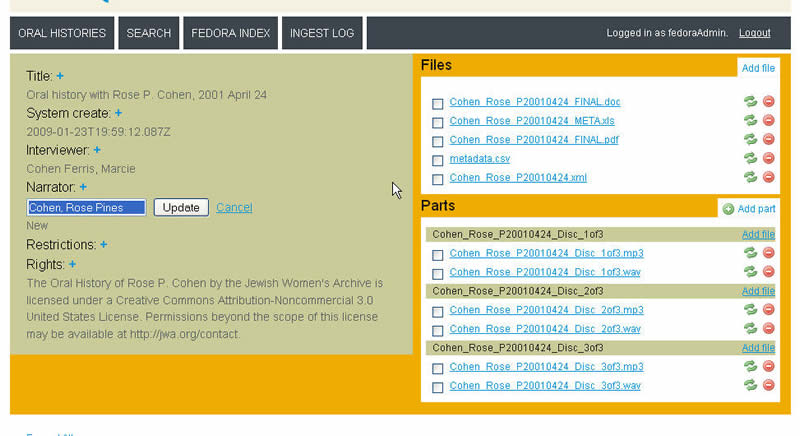The width and height of the screenshot is (800, 436).
Task: Open the Search tab
Action: pos(148,33)
